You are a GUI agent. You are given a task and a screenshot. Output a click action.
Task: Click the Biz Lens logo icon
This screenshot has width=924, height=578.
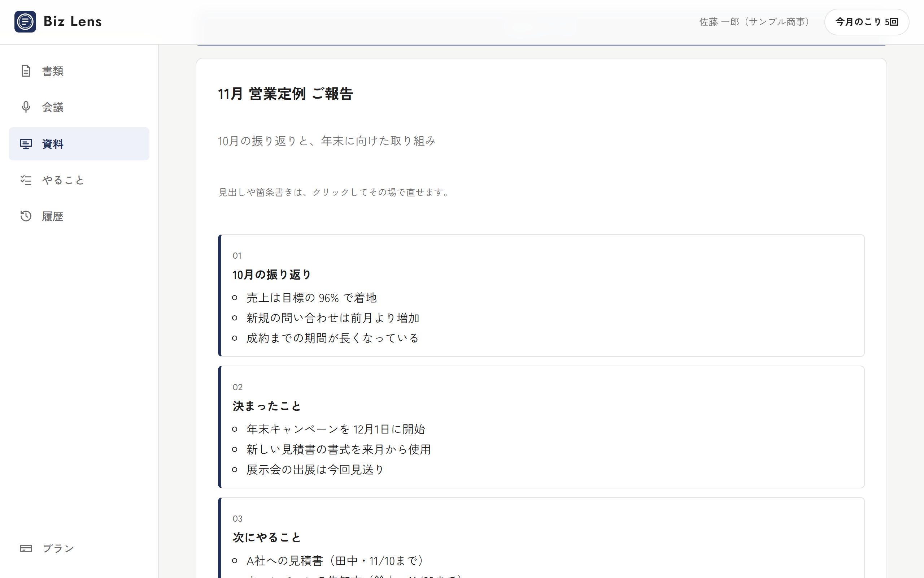tap(25, 22)
